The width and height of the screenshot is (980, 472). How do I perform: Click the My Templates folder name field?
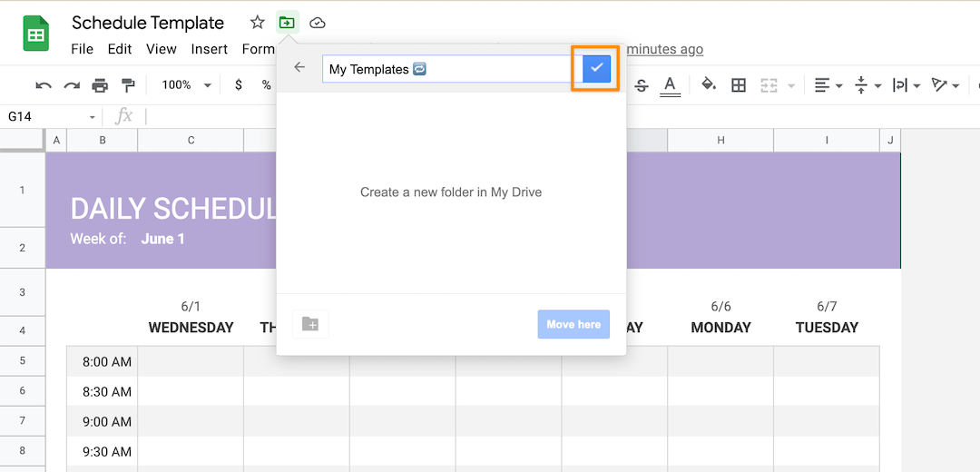tap(445, 69)
